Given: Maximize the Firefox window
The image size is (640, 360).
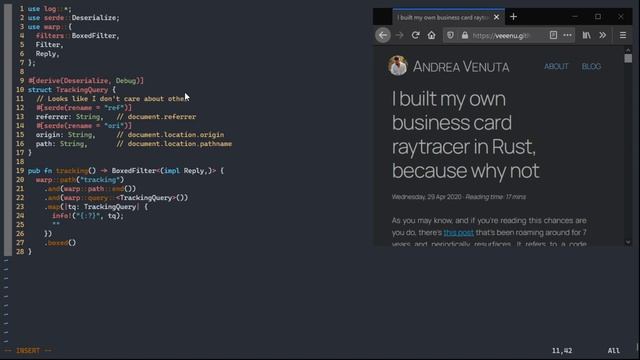Looking at the screenshot, I should point(598,17).
